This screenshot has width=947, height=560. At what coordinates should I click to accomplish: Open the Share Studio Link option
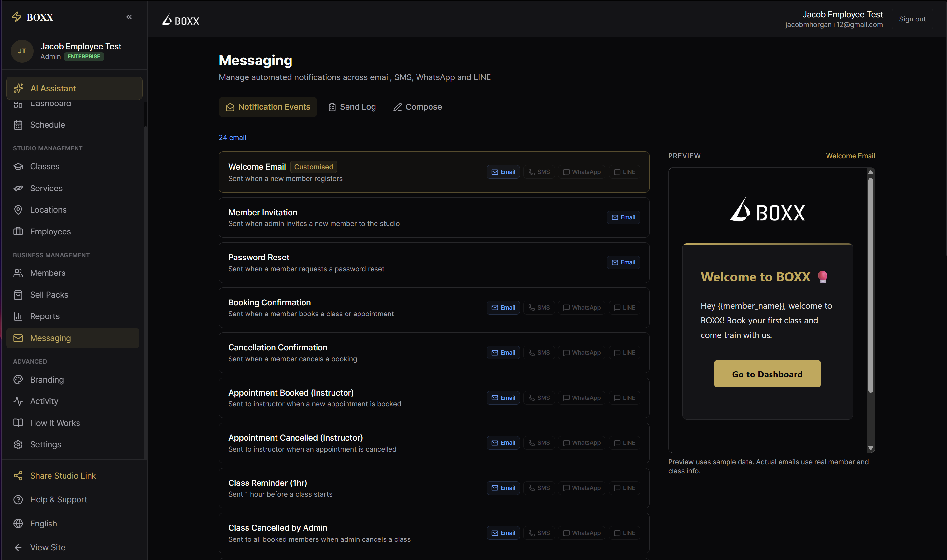click(73, 475)
